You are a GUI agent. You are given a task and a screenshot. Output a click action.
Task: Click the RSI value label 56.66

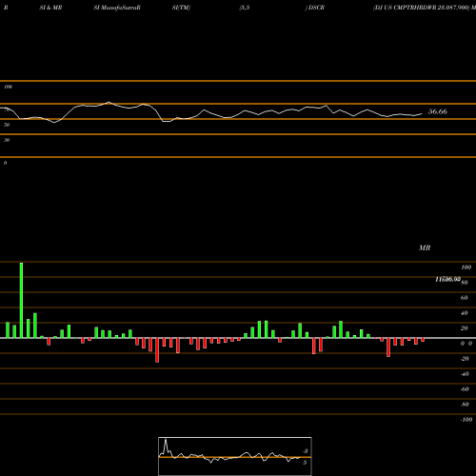(438, 111)
